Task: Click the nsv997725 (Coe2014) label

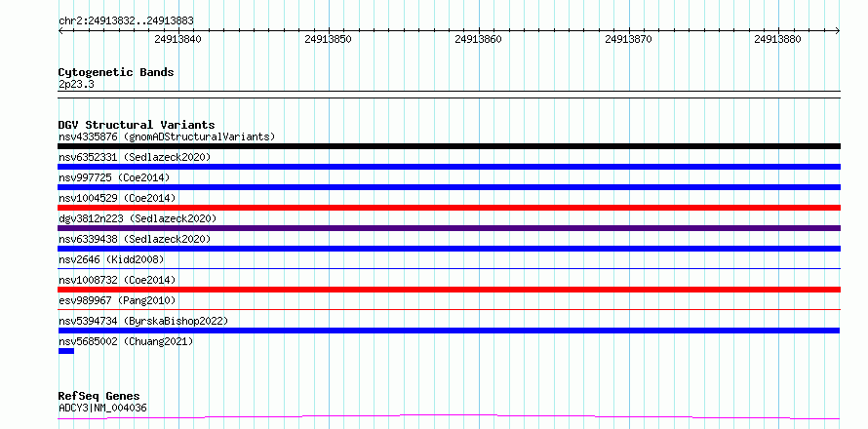Action: 114,177
